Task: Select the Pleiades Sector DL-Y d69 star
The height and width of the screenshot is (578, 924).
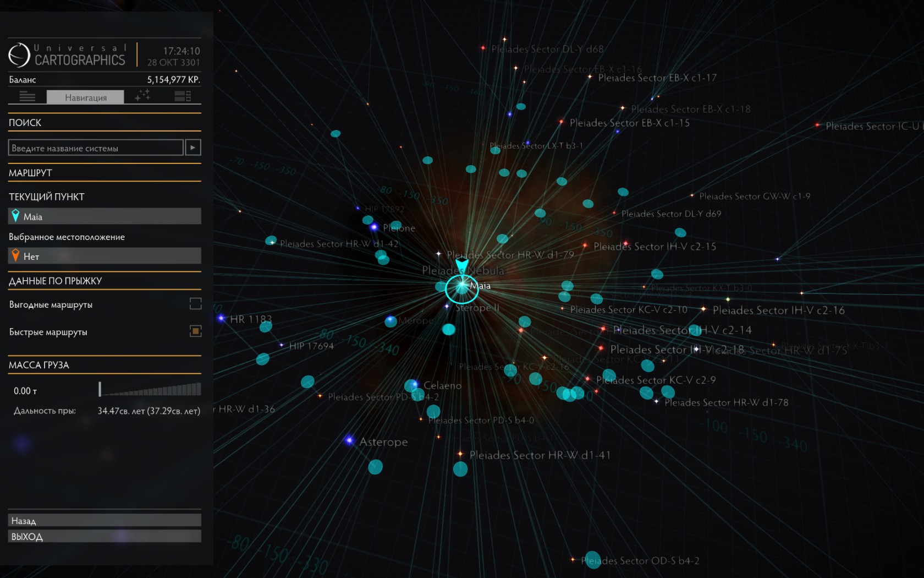Action: 614,213
